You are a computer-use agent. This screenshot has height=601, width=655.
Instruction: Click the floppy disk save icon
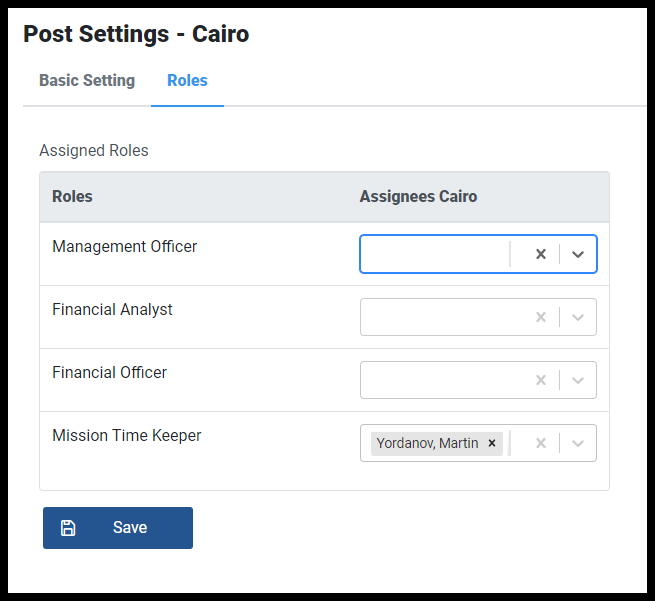tap(68, 528)
